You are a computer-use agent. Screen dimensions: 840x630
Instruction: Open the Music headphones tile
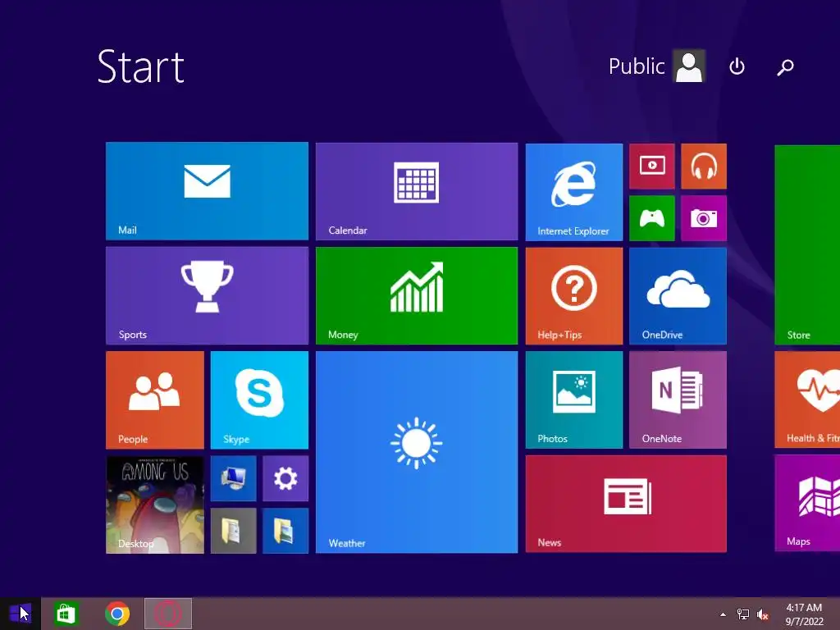(703, 166)
